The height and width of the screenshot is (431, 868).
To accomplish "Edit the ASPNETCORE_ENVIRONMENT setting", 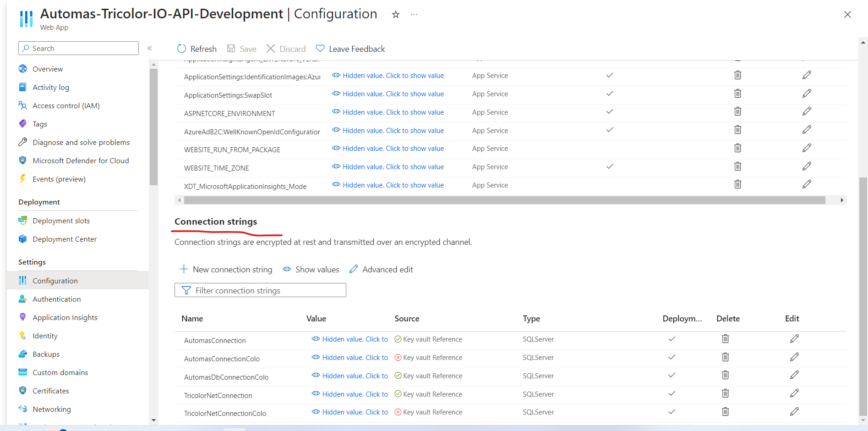I will (807, 111).
